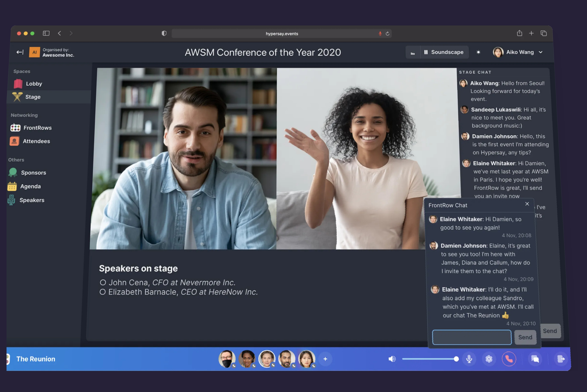Open the Attendees list

(30, 141)
